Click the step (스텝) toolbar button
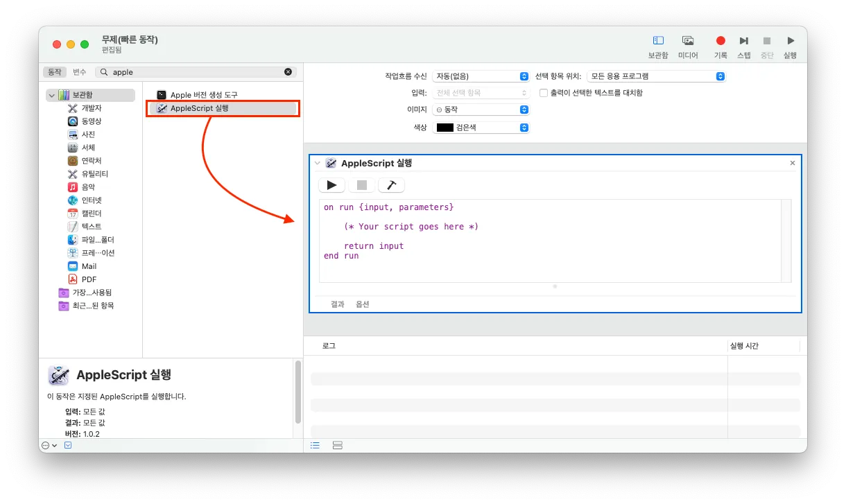846x504 pixels. (743, 41)
